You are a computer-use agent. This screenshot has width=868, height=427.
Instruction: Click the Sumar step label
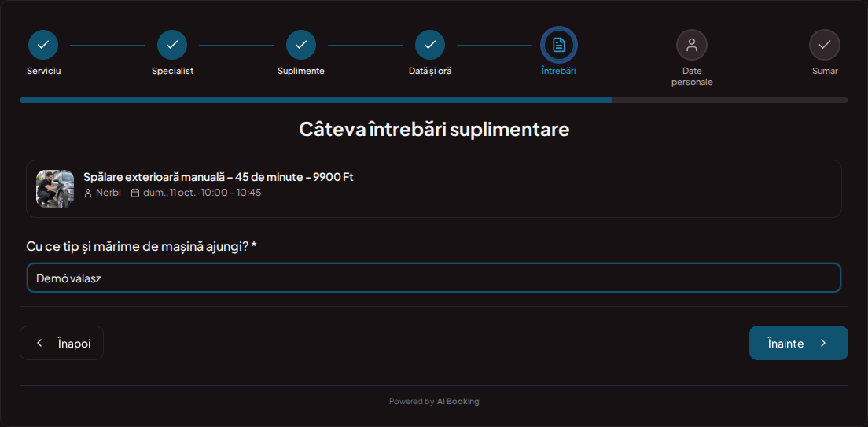pos(825,71)
